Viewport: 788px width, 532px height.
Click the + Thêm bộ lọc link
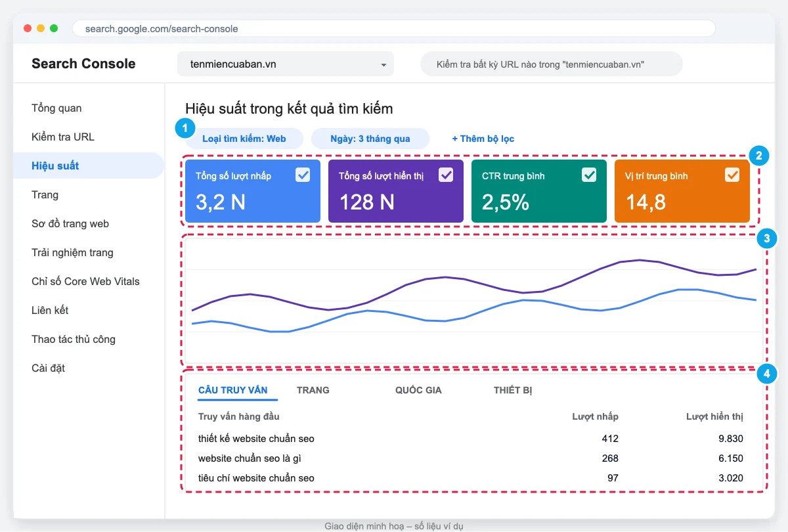pos(483,139)
